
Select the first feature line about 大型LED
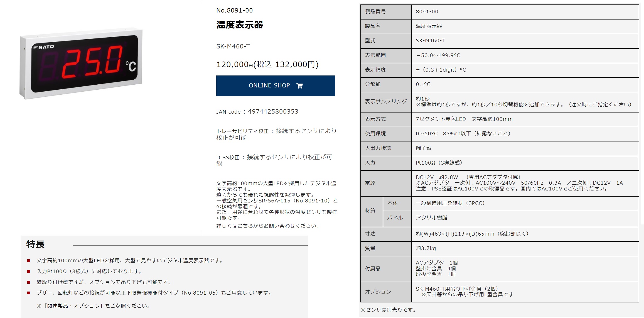point(130,260)
